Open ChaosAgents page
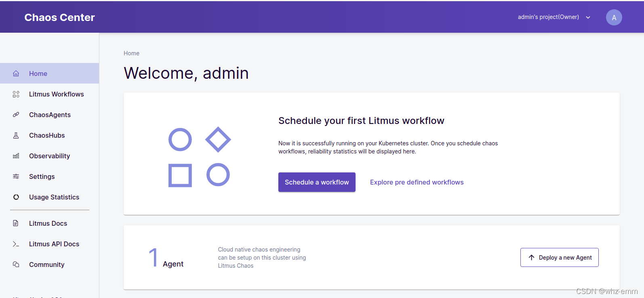Viewport: 644px width, 298px height. 49,115
